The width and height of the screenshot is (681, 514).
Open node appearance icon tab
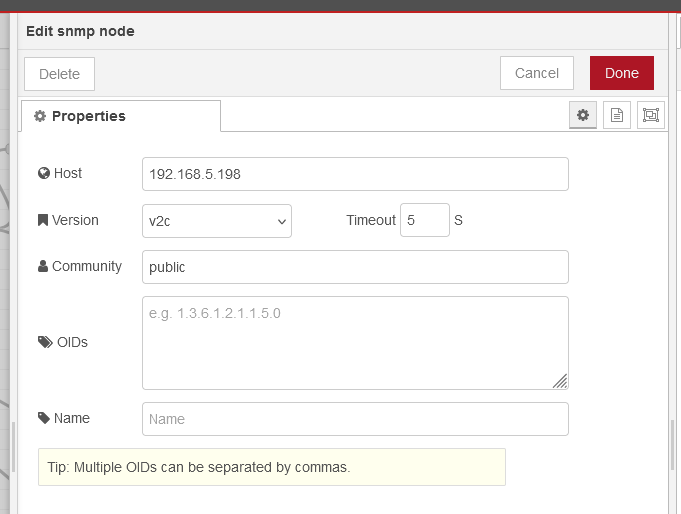[x=651, y=115]
